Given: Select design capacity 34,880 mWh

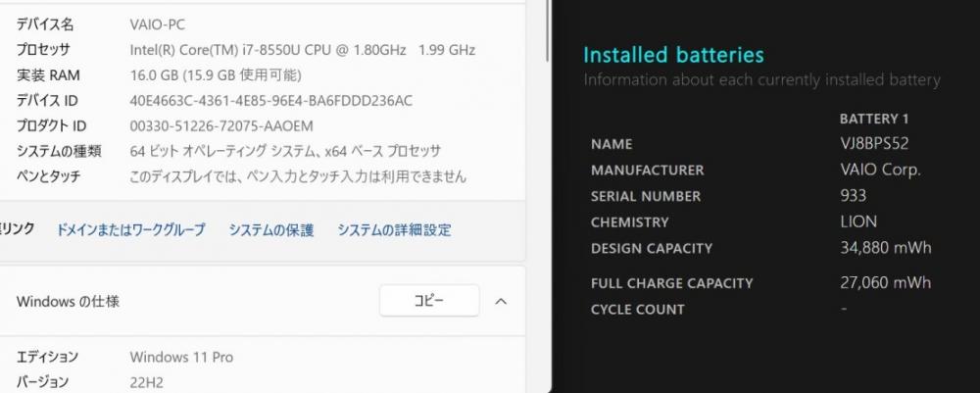Looking at the screenshot, I should (x=886, y=248).
